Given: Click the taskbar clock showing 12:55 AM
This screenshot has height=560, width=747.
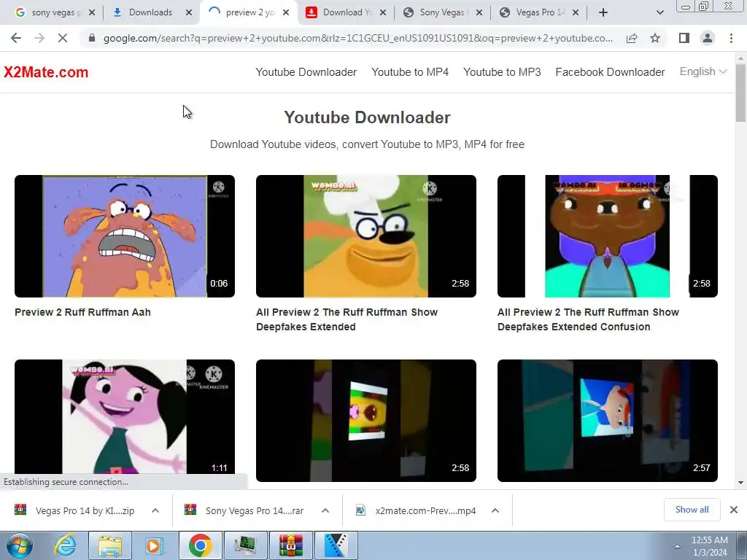Looking at the screenshot, I should 709,546.
